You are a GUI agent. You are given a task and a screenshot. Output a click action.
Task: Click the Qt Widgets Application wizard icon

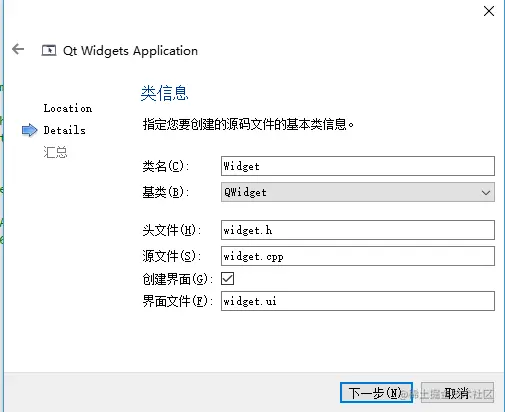[x=49, y=50]
